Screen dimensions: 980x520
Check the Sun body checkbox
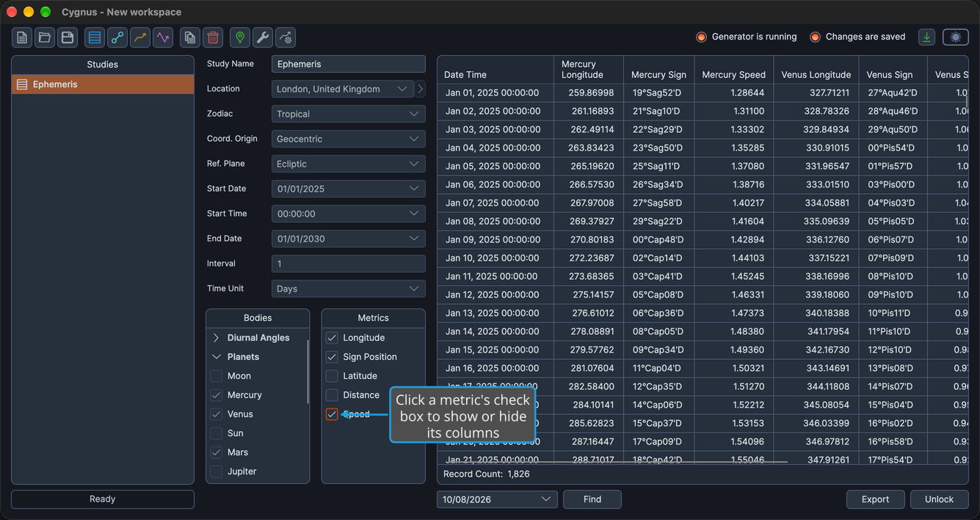pos(217,433)
